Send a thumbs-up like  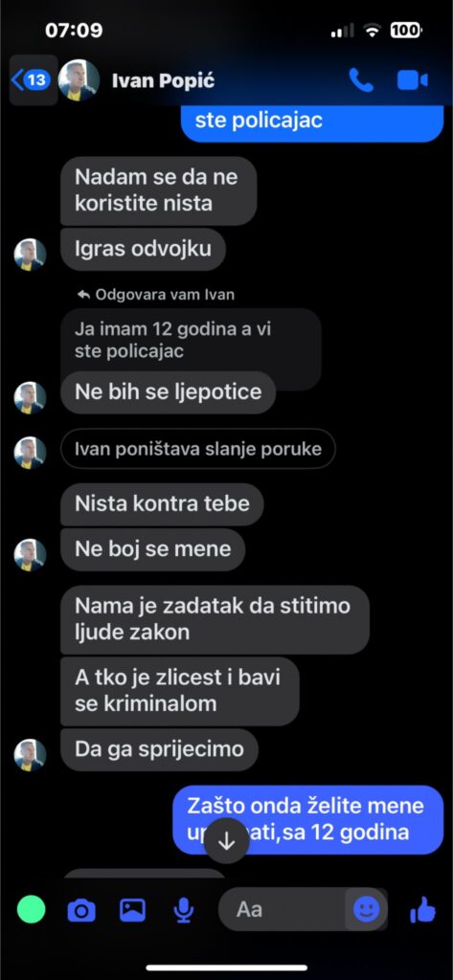(x=423, y=909)
